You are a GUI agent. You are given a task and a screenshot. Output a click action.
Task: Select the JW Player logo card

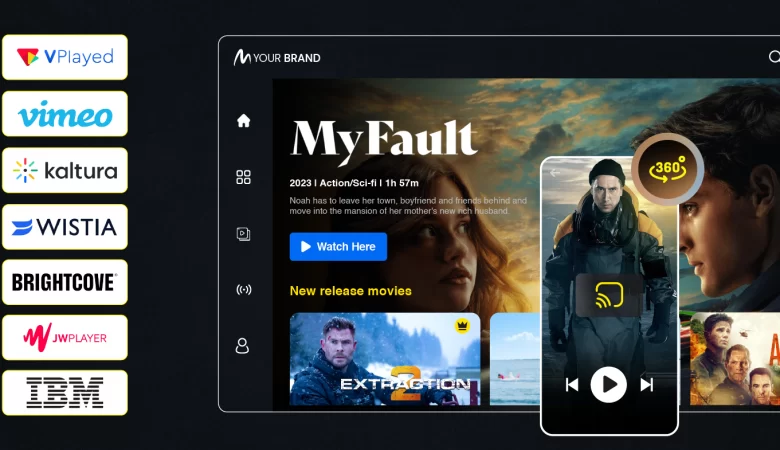(65, 338)
